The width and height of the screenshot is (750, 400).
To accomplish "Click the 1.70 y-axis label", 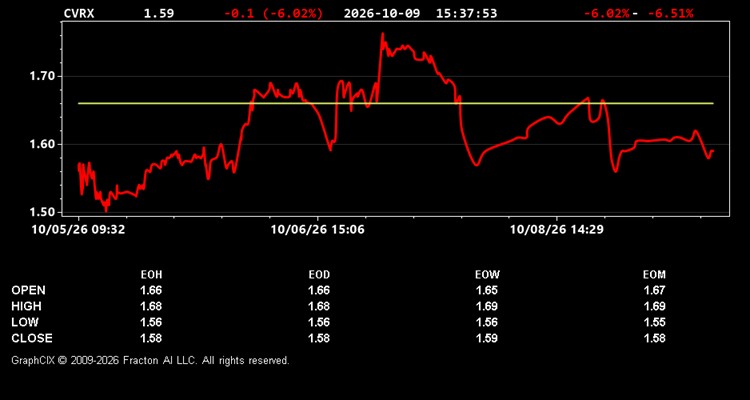I will click(42, 76).
